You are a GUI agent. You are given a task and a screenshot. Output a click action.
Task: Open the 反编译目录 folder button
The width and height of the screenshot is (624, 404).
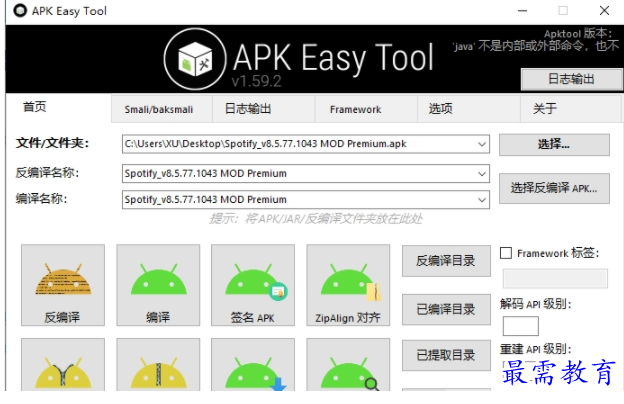tap(446, 261)
